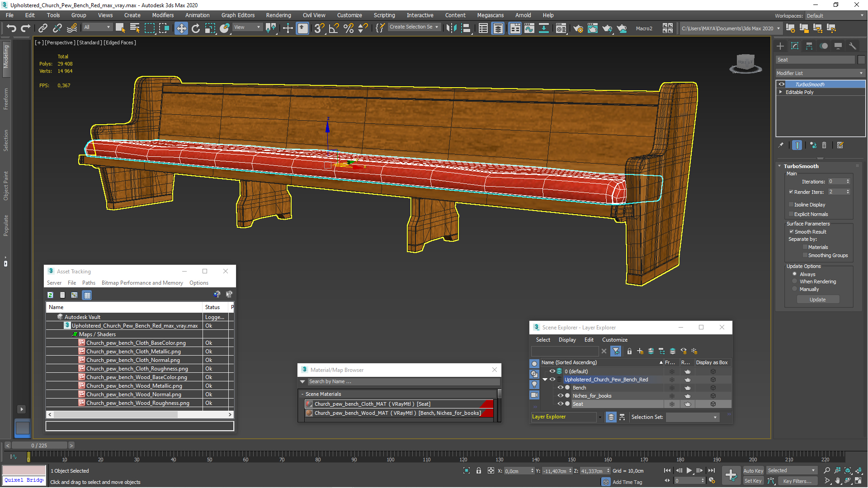The height and width of the screenshot is (488, 868).
Task: Collapse the TurboSmooth rollout
Action: [x=780, y=166]
